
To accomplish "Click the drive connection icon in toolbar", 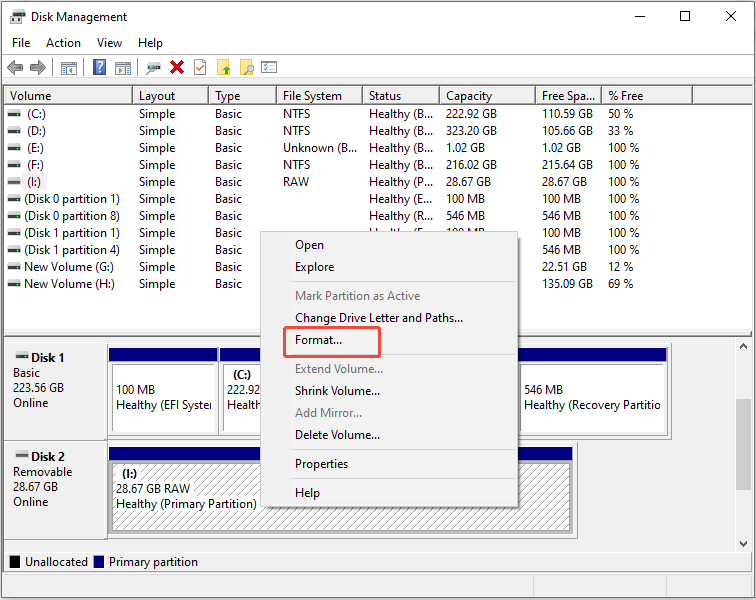I will tap(153, 67).
